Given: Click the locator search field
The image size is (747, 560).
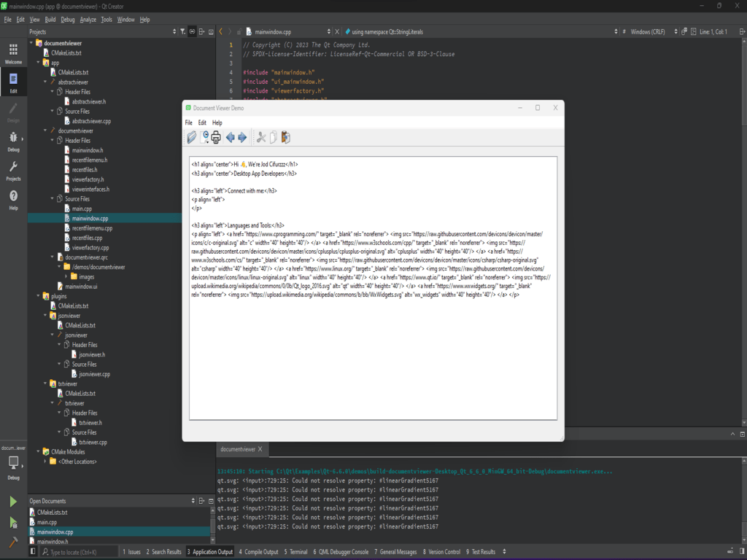Looking at the screenshot, I should point(79,552).
